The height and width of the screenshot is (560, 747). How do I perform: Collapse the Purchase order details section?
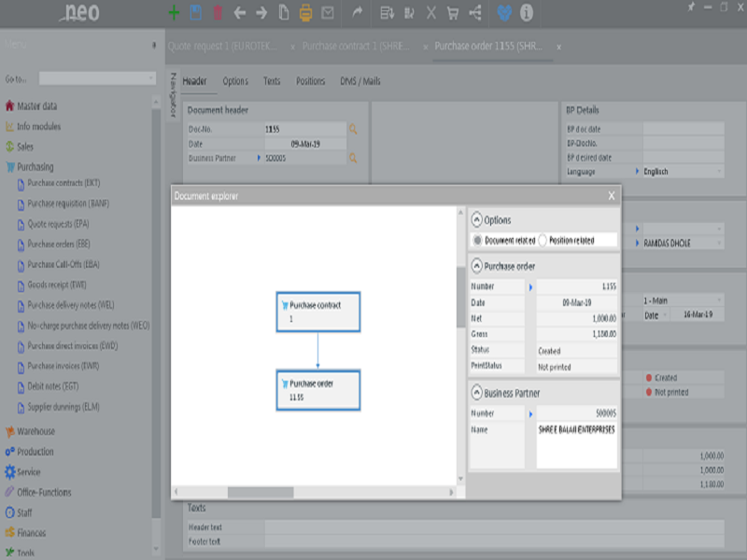tap(476, 266)
